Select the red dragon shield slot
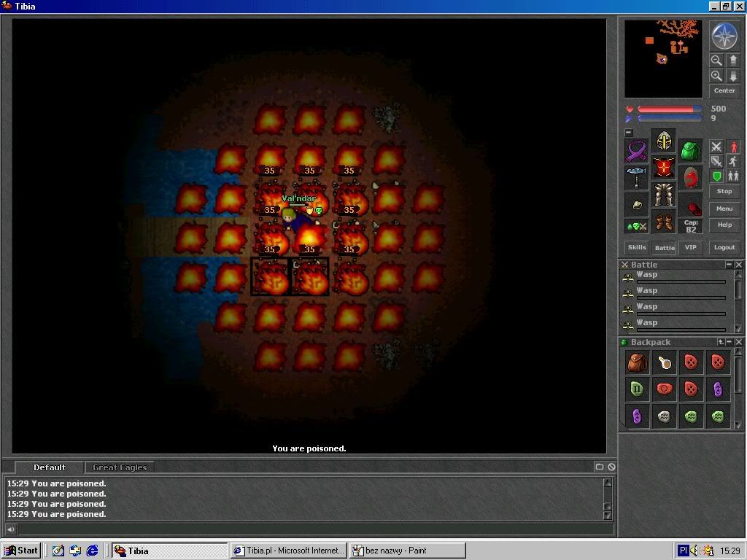Viewport: 747px width, 560px height. coord(691,178)
